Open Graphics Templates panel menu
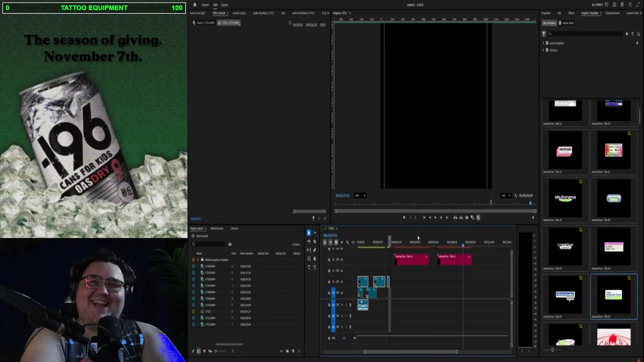The height and width of the screenshot is (362, 644). point(601,13)
